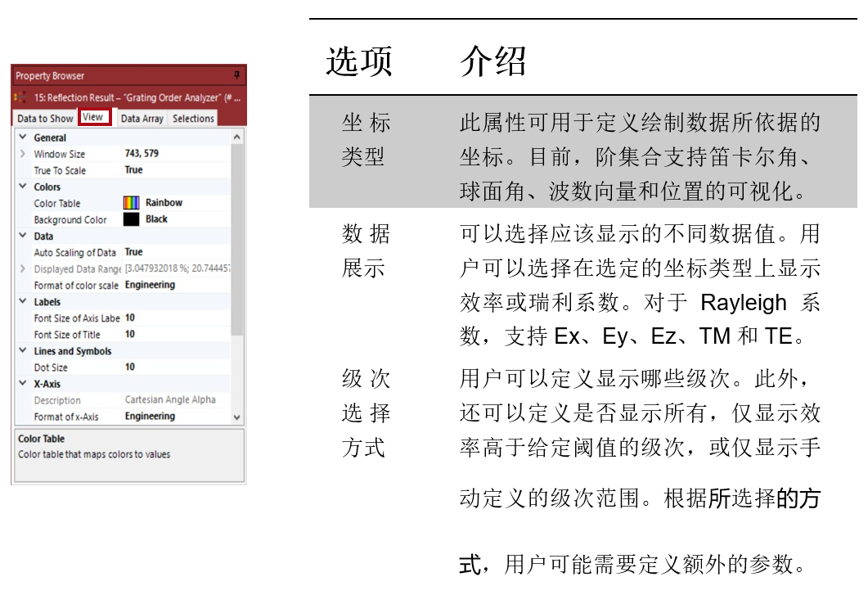Collapse the Labels section
Image resolution: width=868 pixels, height=595 pixels.
point(23,301)
